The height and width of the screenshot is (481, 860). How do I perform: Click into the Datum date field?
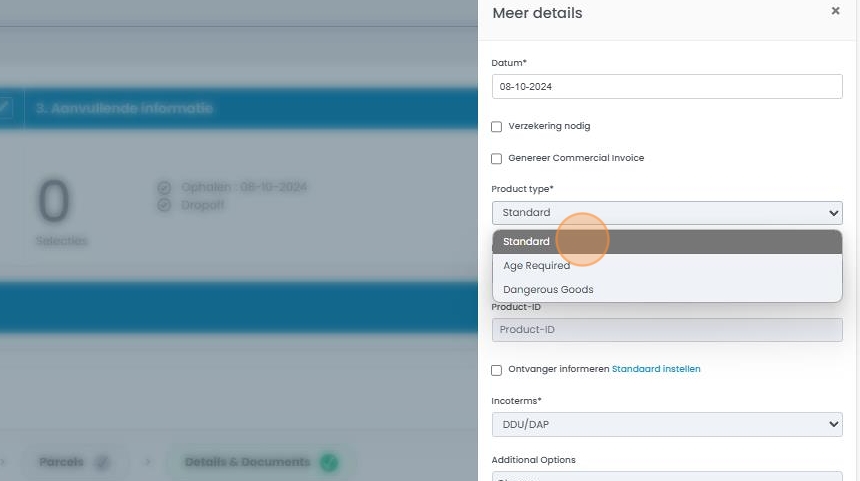click(x=667, y=87)
